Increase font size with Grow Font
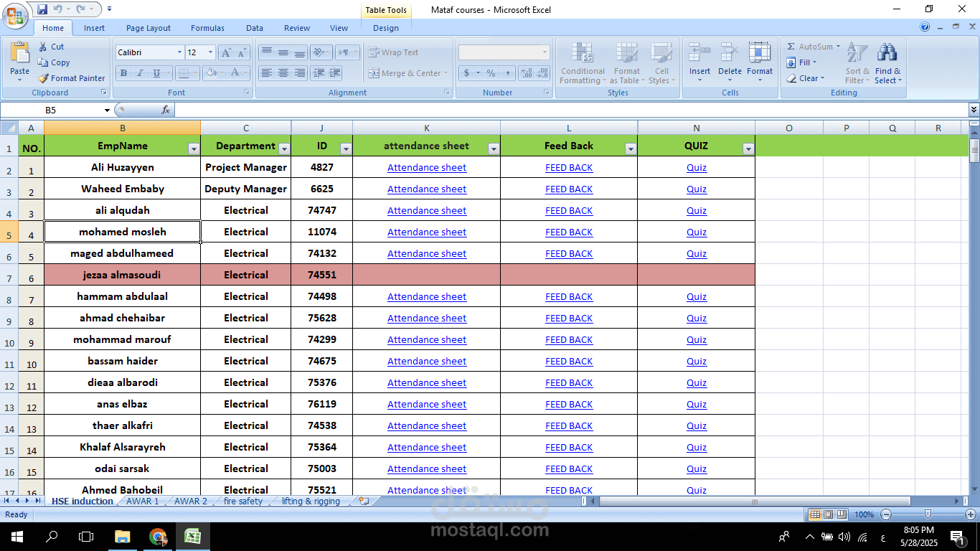Viewport: 980px width, 551px height. pyautogui.click(x=226, y=52)
